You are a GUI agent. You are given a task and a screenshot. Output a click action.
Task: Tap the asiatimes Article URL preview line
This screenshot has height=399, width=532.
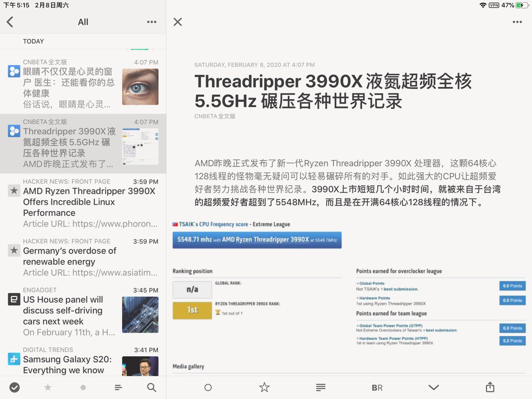[x=90, y=273]
